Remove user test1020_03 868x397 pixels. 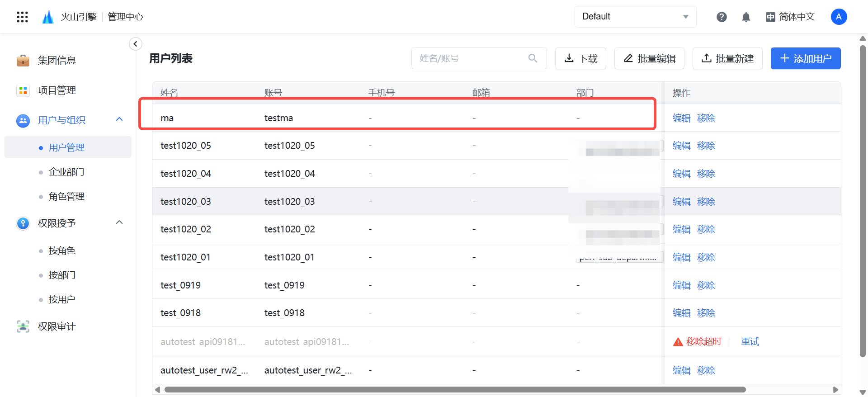706,202
